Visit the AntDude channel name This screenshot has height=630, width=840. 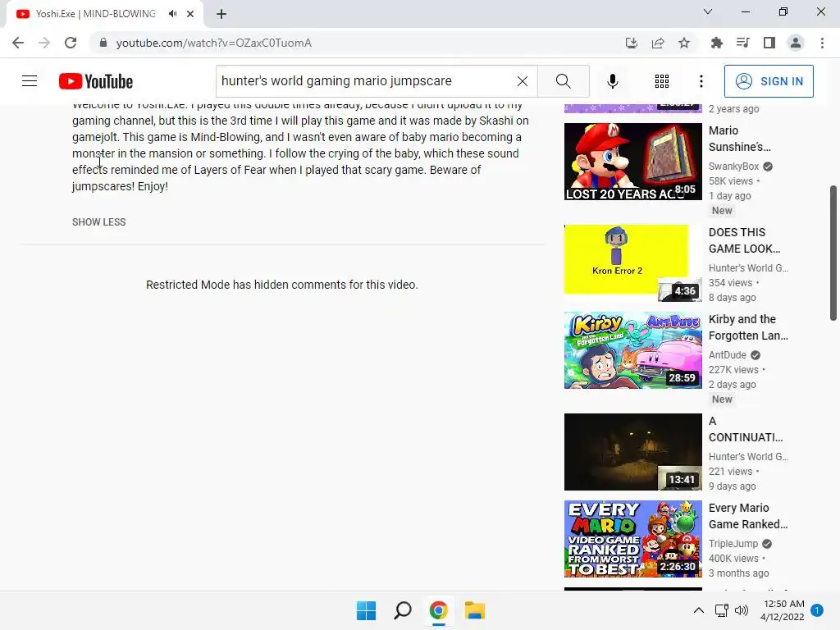click(x=727, y=354)
